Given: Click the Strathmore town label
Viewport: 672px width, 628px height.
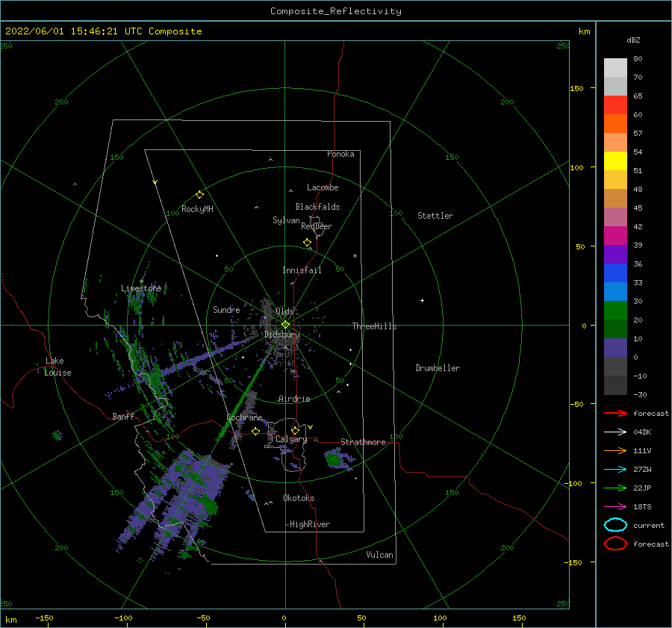Looking at the screenshot, I should [363, 442].
